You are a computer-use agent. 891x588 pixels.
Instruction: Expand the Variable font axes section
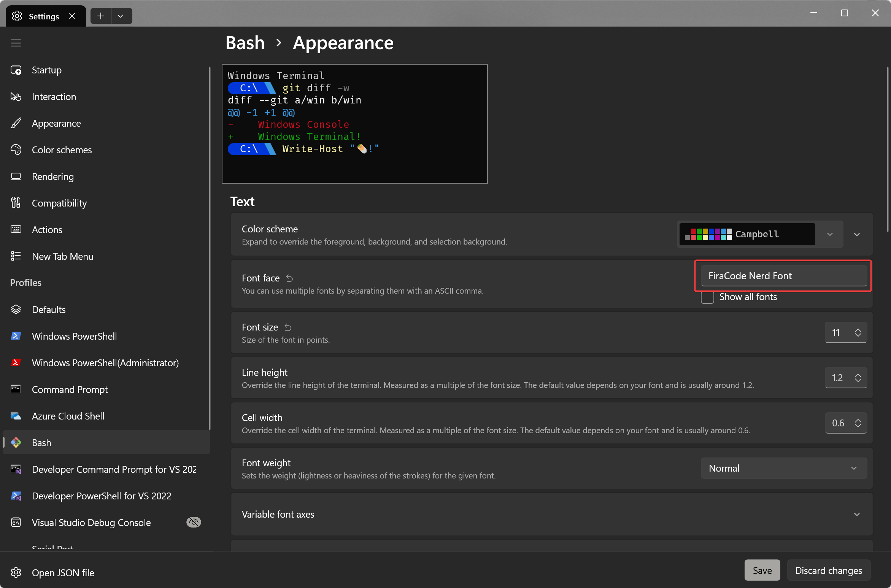click(x=857, y=514)
